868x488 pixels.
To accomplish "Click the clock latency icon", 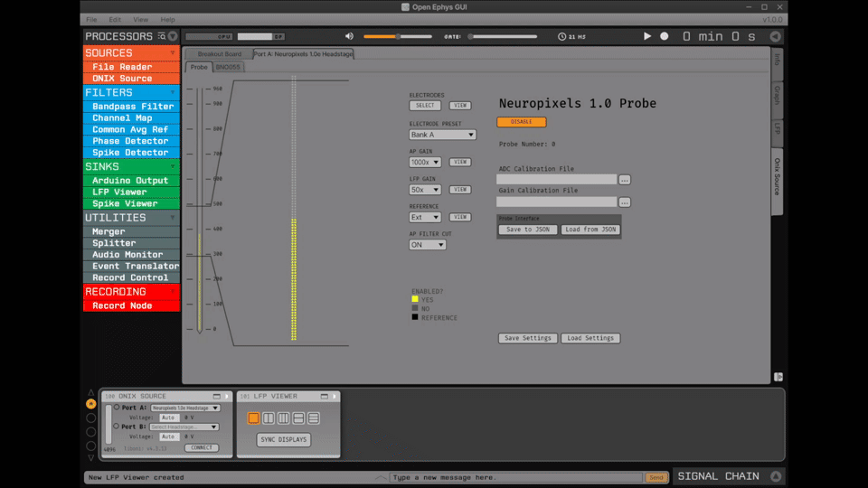I will tap(561, 36).
